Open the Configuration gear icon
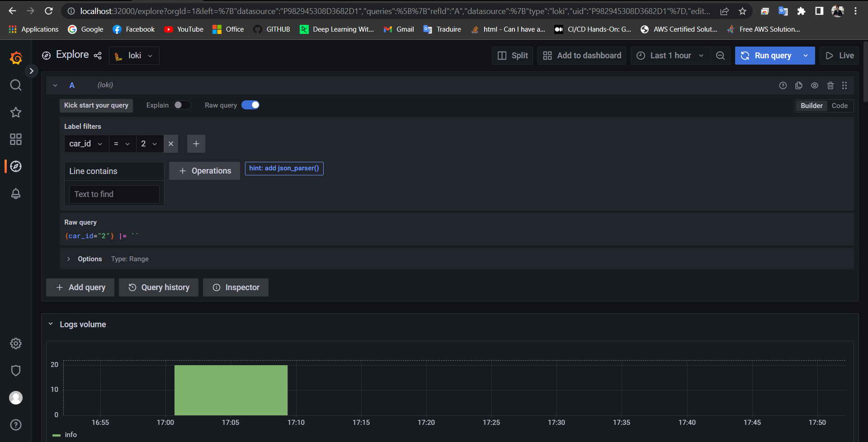The width and height of the screenshot is (868, 442). [15, 343]
